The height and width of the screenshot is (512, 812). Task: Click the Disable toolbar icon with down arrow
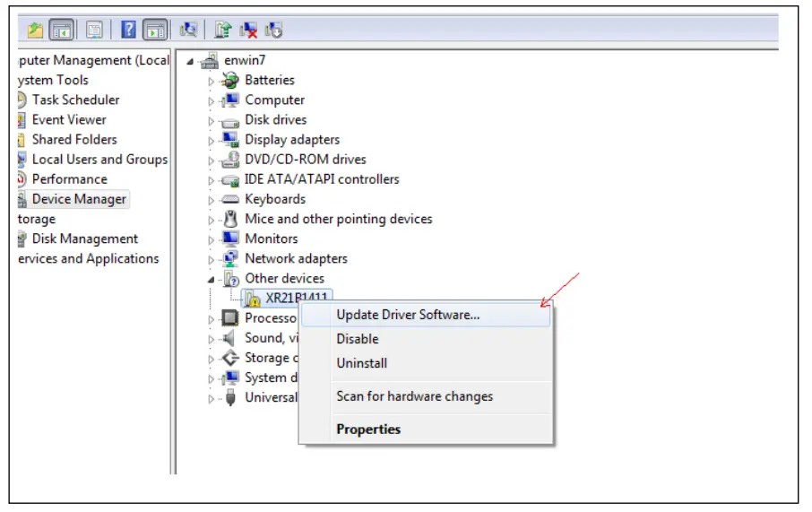tap(274, 30)
